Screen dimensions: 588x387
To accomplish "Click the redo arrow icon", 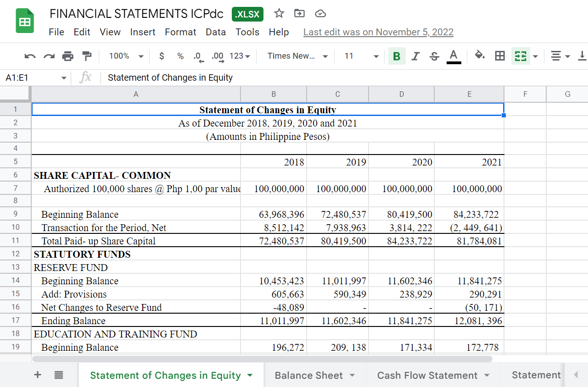I will point(49,56).
